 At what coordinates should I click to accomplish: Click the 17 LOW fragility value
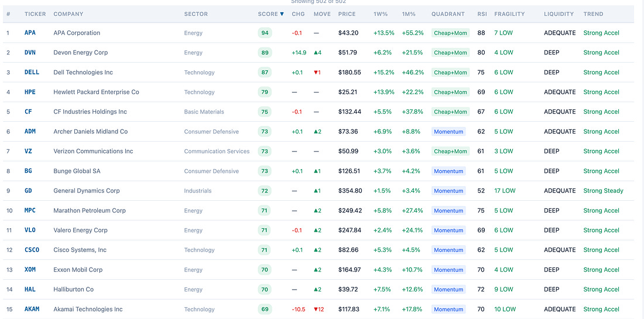[x=505, y=190]
